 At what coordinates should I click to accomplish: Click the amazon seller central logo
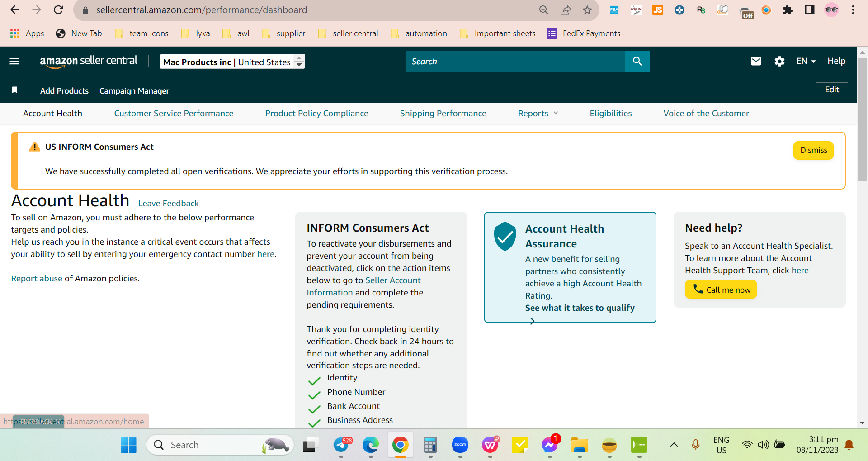[x=89, y=61]
